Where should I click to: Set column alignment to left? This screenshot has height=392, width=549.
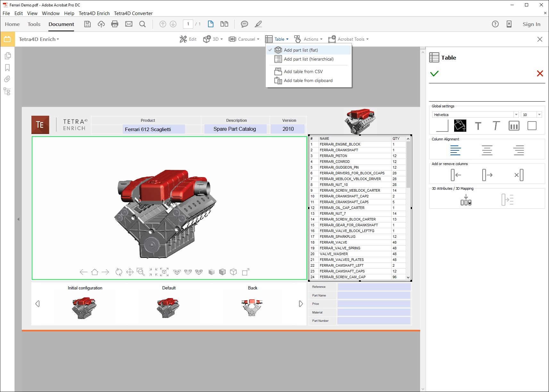(455, 150)
